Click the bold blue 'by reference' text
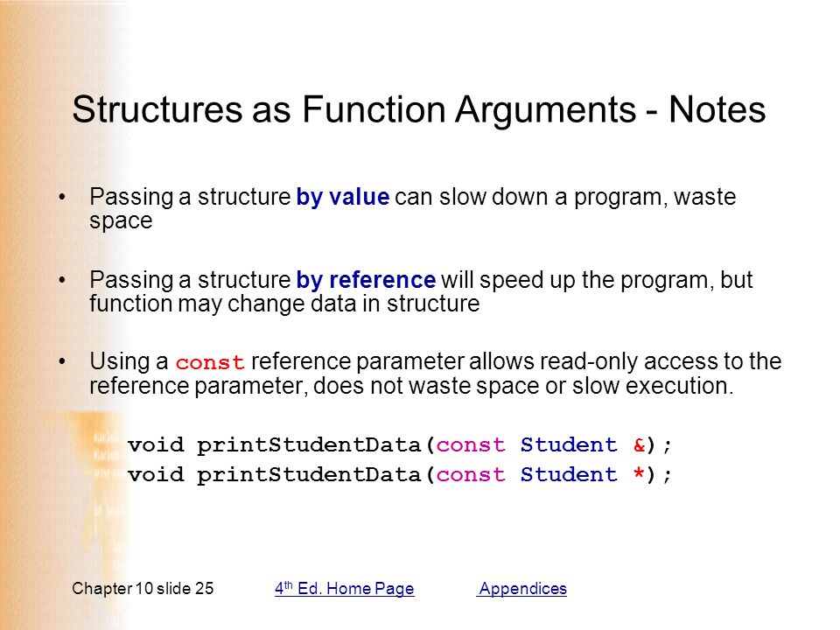 [x=366, y=280]
